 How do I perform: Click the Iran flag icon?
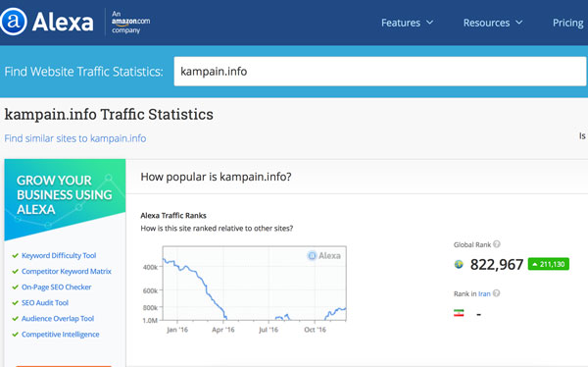(x=459, y=313)
